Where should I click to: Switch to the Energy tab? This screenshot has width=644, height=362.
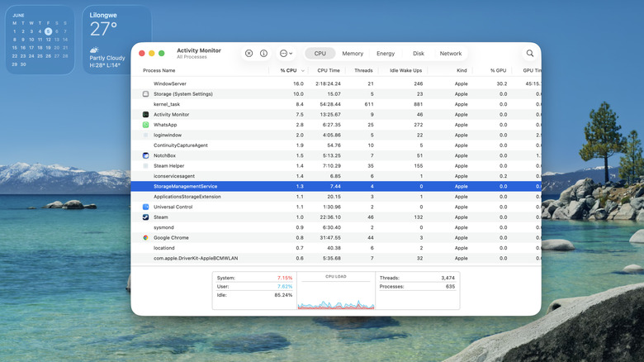coord(386,54)
